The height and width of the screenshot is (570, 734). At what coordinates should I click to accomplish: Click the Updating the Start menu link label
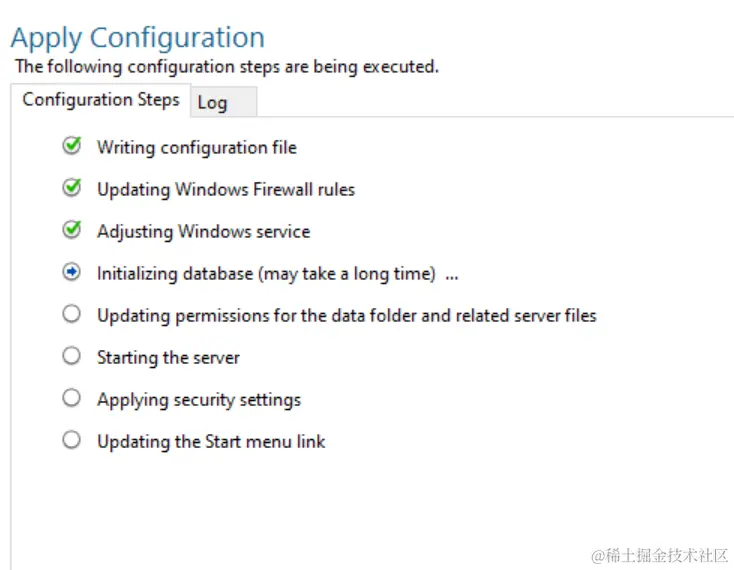[211, 442]
